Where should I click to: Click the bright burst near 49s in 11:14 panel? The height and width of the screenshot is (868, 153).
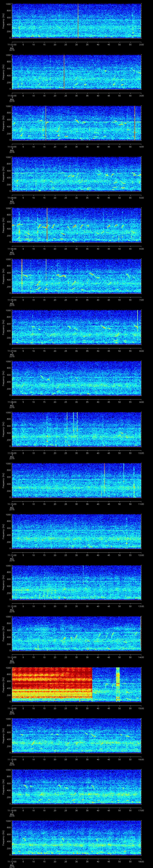click(118, 684)
